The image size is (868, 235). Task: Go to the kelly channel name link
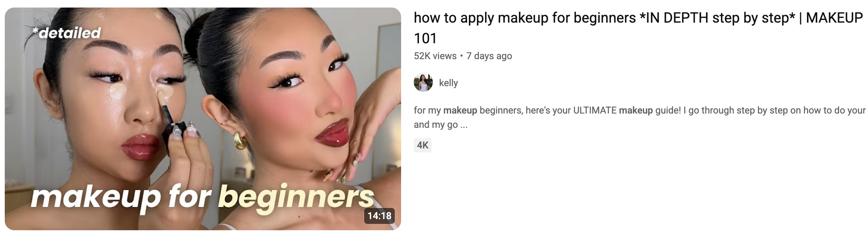click(x=448, y=83)
